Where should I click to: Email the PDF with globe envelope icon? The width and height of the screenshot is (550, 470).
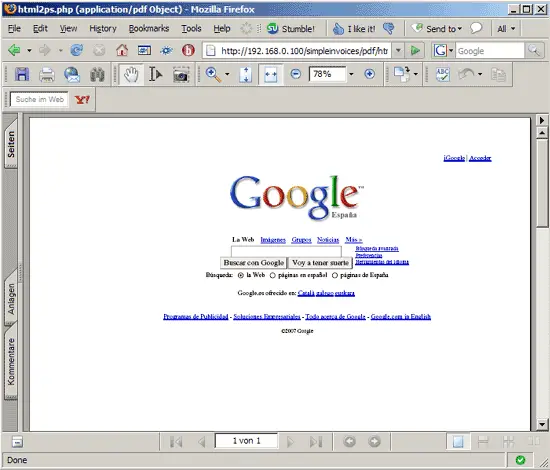(x=72, y=74)
